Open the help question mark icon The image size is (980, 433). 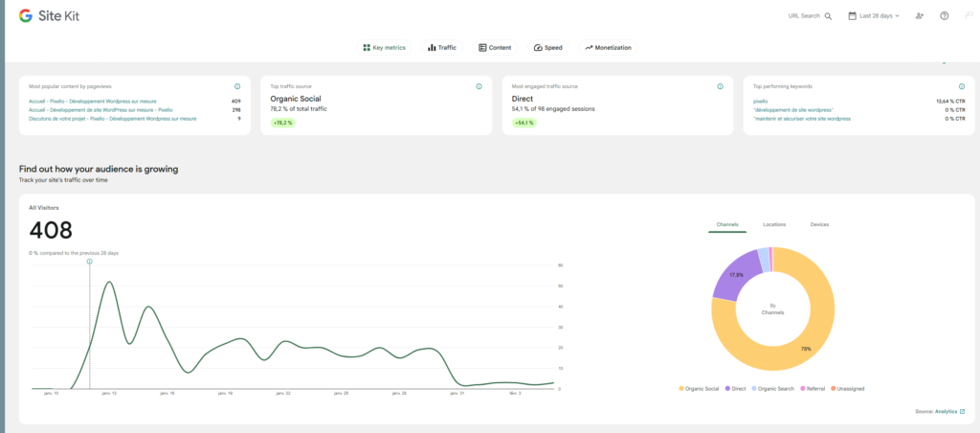tap(945, 16)
